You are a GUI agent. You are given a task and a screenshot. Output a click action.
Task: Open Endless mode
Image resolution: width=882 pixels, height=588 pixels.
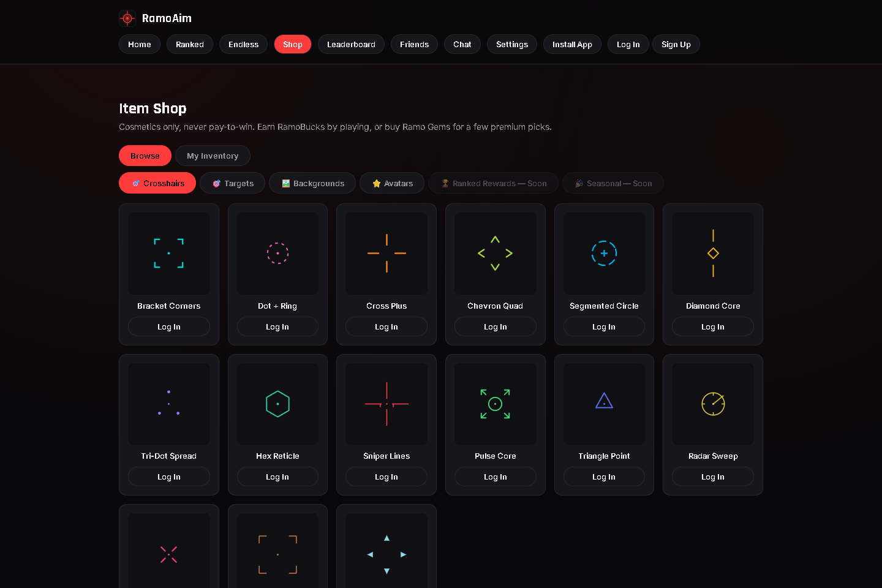[x=243, y=44]
